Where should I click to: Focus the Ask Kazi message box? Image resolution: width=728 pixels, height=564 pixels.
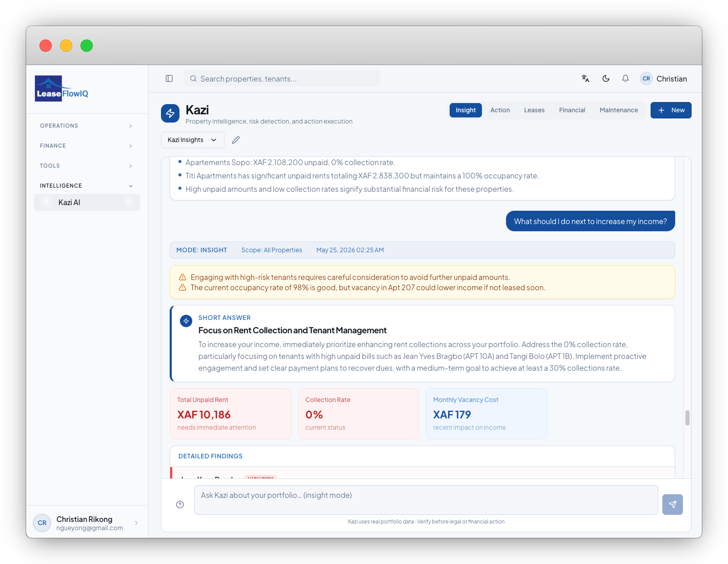click(426, 500)
